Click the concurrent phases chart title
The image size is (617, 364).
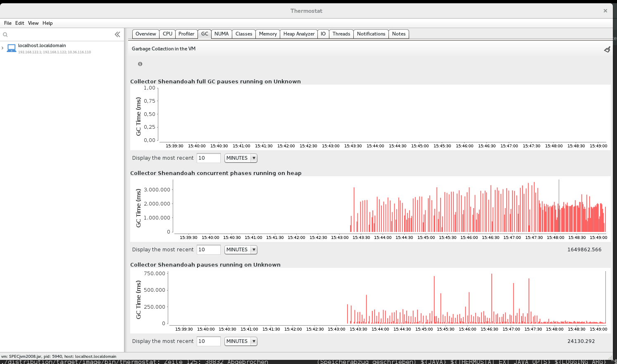pos(216,173)
